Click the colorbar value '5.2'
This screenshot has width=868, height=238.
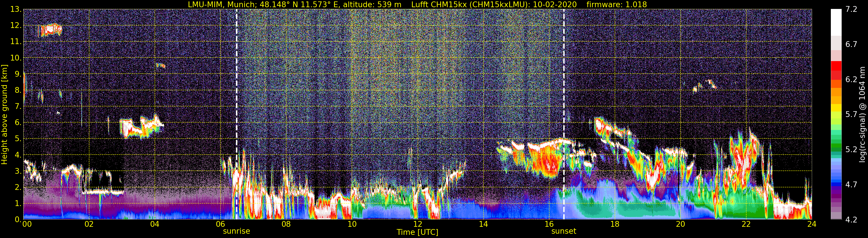(x=851, y=150)
